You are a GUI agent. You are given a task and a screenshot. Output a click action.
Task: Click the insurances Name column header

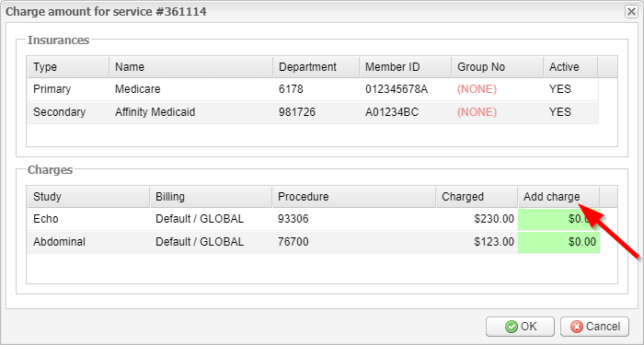[x=191, y=67]
